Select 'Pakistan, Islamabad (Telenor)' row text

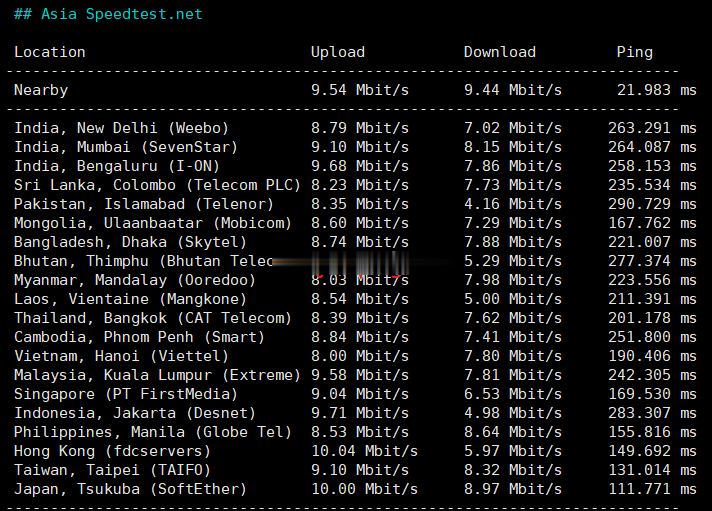click(x=144, y=204)
